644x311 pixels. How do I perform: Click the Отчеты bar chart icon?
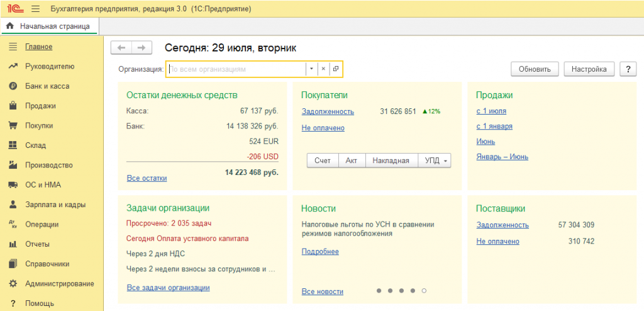(x=13, y=244)
